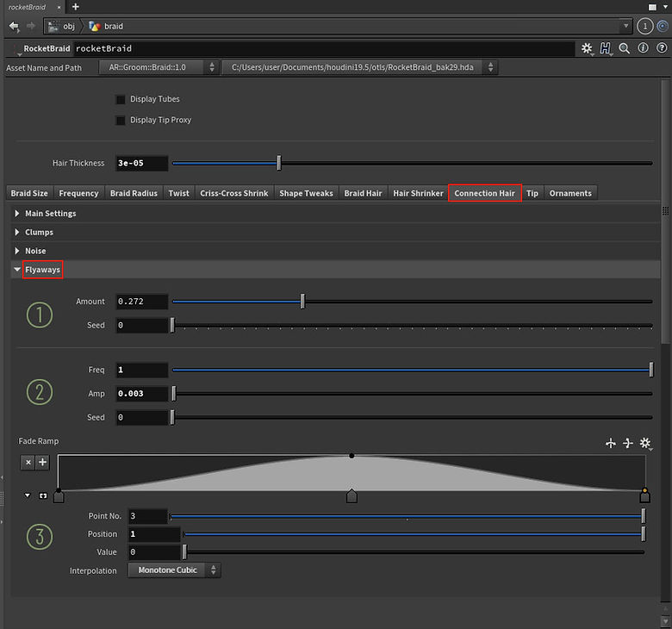Select the middle Fade Ramp marker
This screenshot has height=629, width=672.
pyautogui.click(x=352, y=496)
